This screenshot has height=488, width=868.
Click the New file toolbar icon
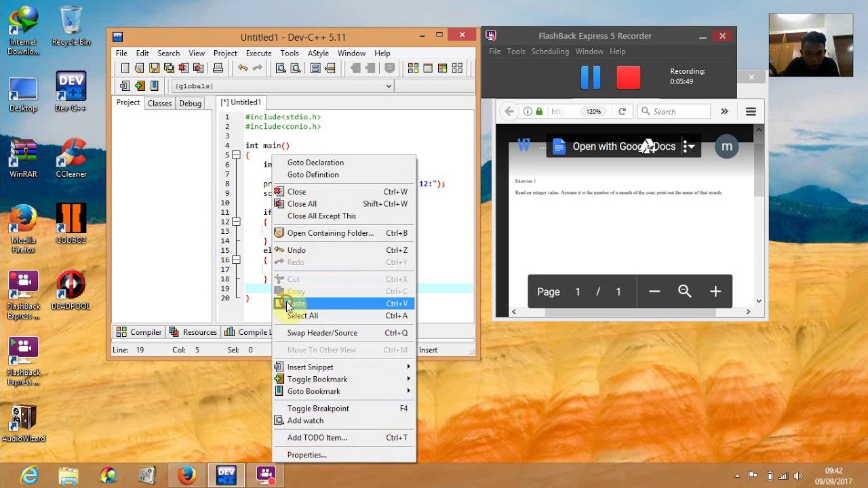click(125, 68)
